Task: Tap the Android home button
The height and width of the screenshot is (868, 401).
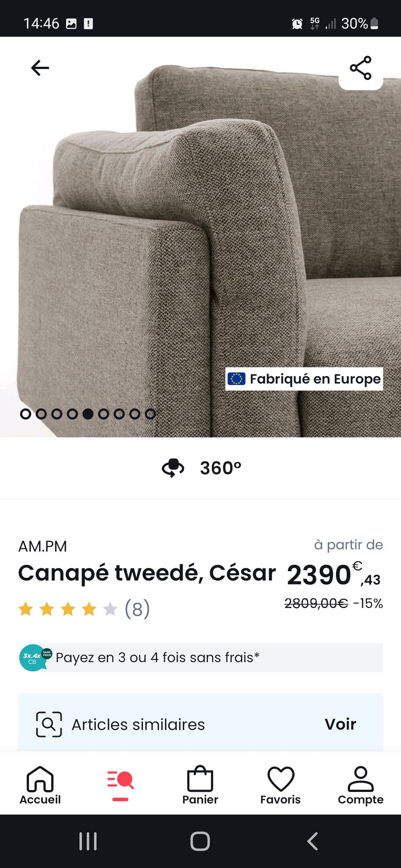Action: [x=200, y=841]
